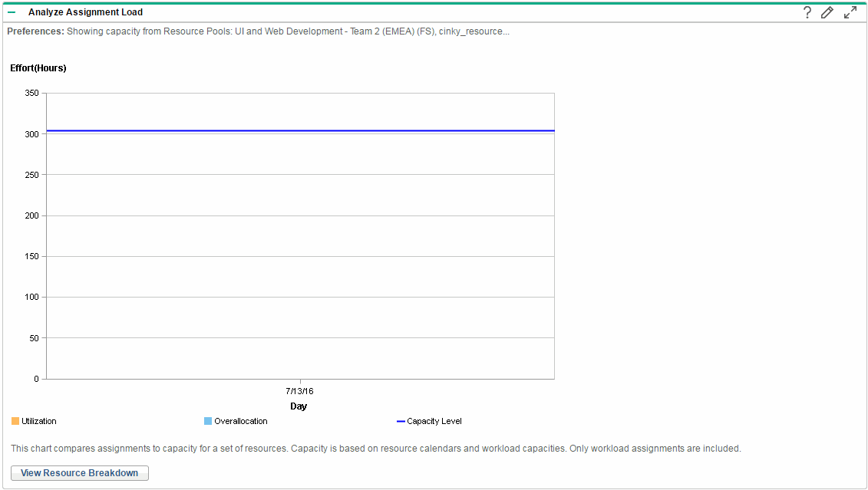Click the View Resource Breakdown button
Screen dimensions: 868x490
(x=80, y=473)
